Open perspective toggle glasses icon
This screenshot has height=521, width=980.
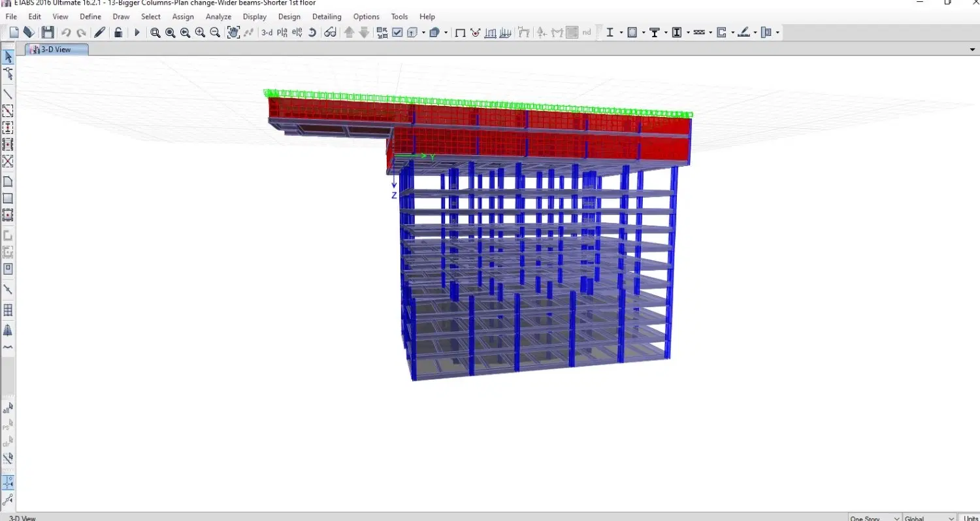click(x=330, y=33)
